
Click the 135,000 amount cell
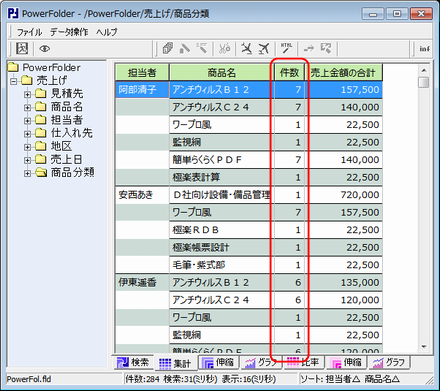[x=344, y=283]
